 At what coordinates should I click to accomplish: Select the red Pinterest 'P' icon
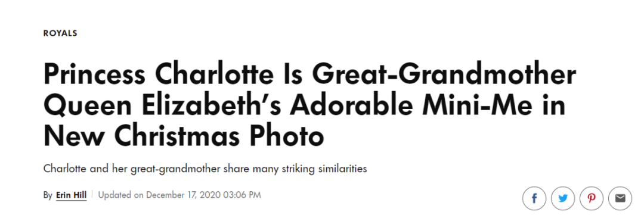(x=592, y=199)
